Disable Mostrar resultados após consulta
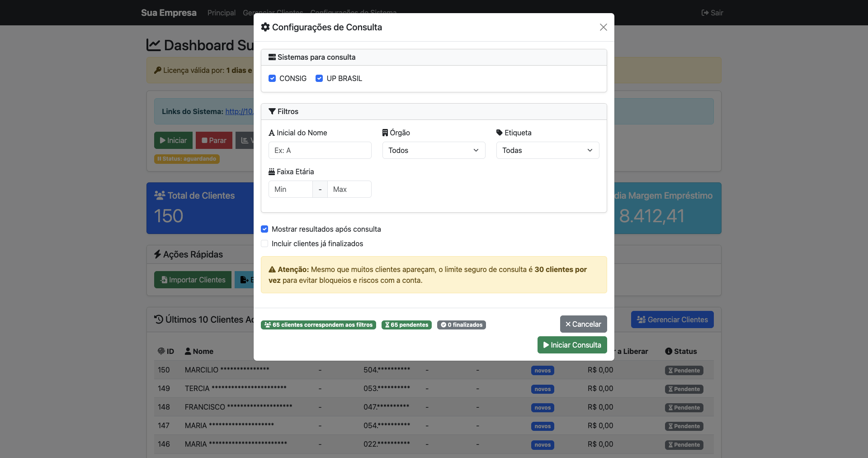Image resolution: width=868 pixels, height=458 pixels. pos(264,229)
